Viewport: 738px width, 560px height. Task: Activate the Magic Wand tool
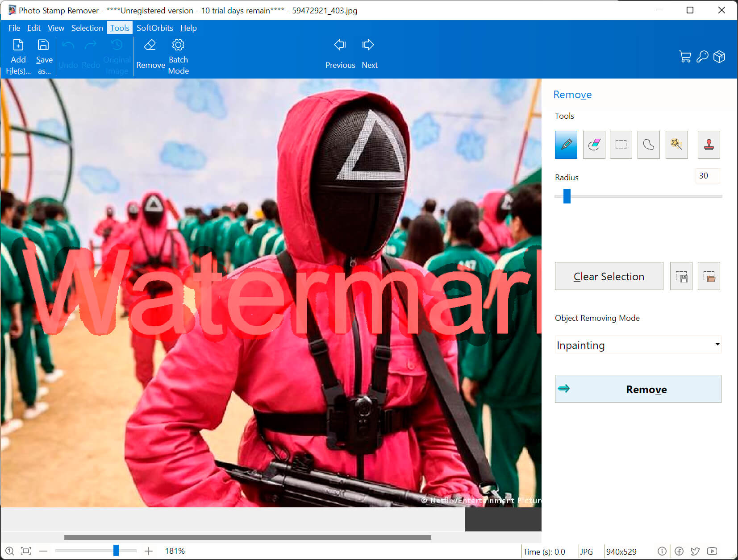[676, 145]
